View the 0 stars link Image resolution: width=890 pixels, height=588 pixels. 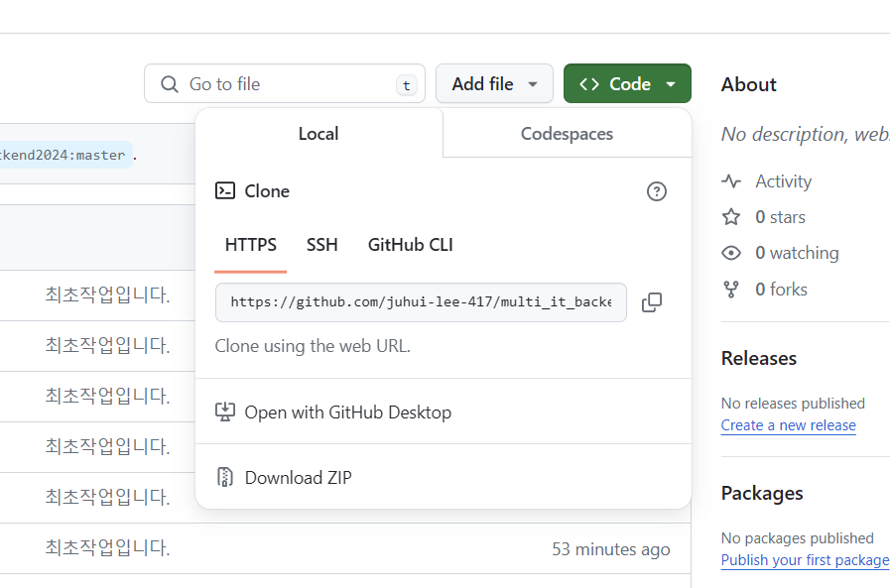pyautogui.click(x=780, y=217)
